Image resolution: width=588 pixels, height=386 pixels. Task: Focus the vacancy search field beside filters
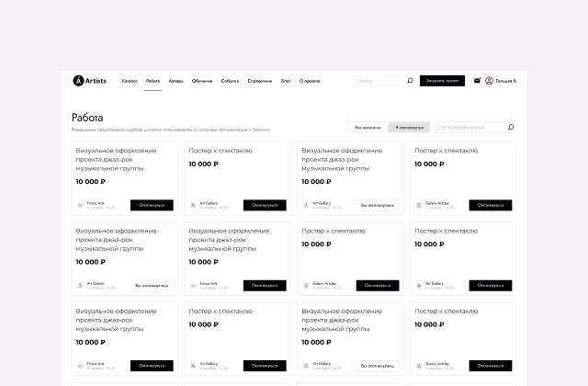(469, 127)
